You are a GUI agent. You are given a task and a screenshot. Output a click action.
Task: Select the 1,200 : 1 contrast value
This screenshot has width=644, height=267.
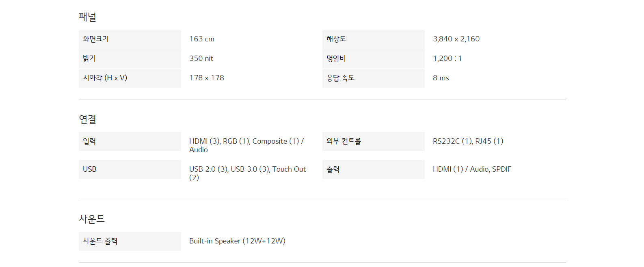(447, 58)
